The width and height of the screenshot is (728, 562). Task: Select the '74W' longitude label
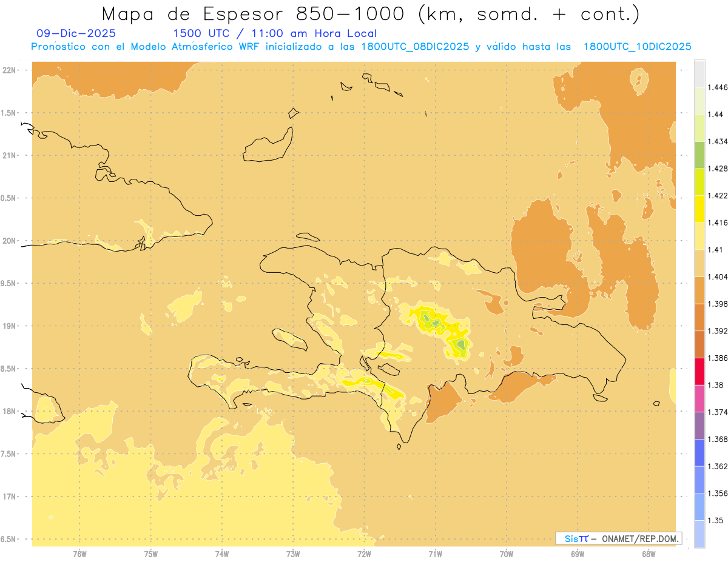pyautogui.click(x=222, y=554)
